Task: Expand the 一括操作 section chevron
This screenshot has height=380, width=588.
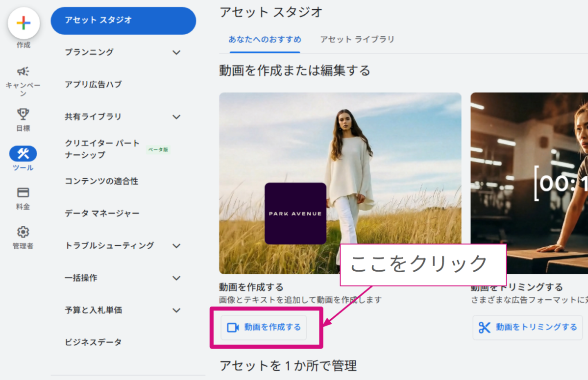Action: point(176,278)
